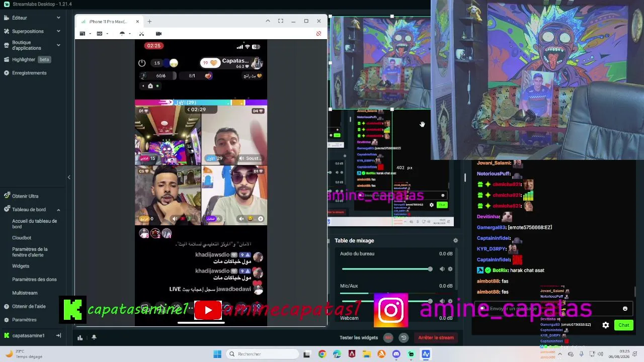
Task: Click the logout icon next to capatasamine1
Action: click(58, 335)
